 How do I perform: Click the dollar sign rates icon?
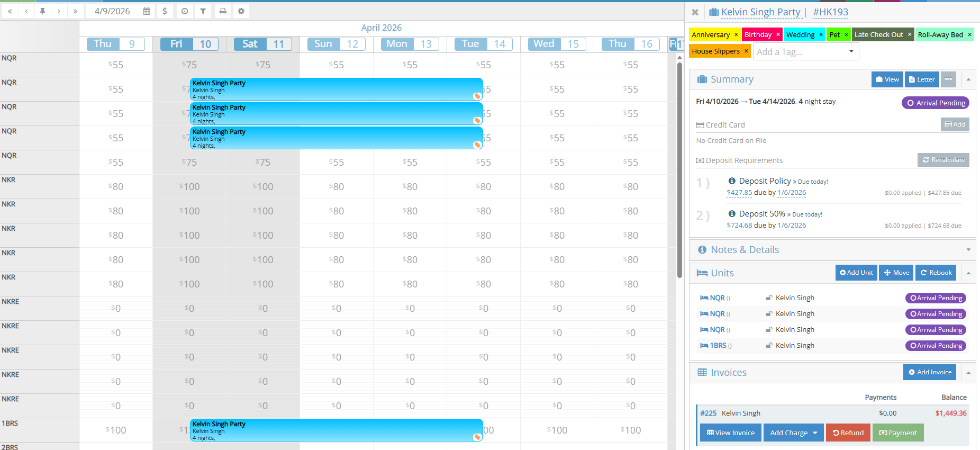(x=165, y=11)
